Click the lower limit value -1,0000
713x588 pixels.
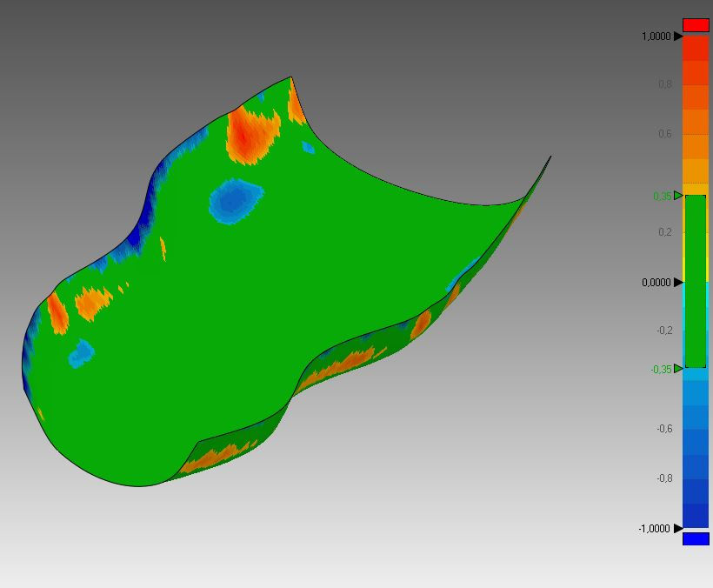point(655,529)
